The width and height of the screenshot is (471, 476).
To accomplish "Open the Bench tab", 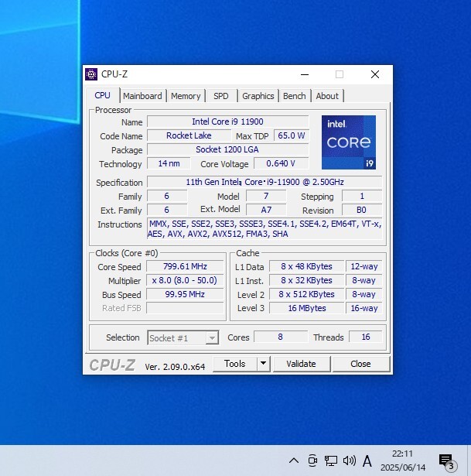I will coord(294,96).
